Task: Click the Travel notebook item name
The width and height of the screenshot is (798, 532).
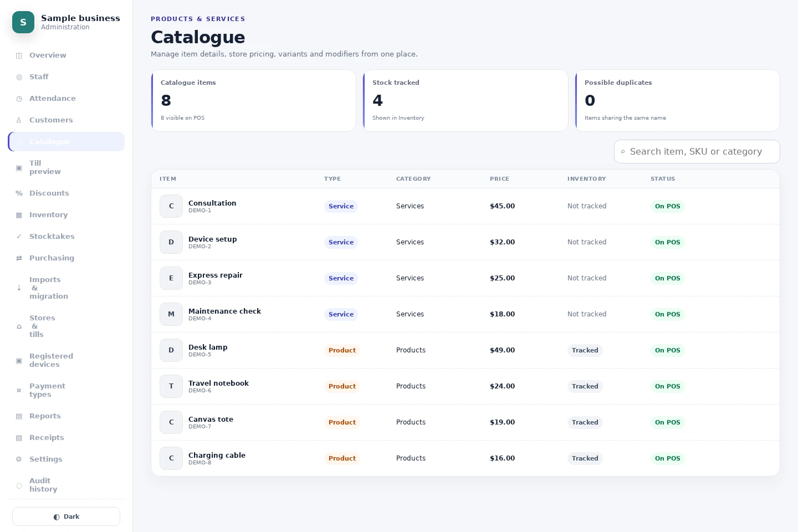Action: [x=218, y=383]
